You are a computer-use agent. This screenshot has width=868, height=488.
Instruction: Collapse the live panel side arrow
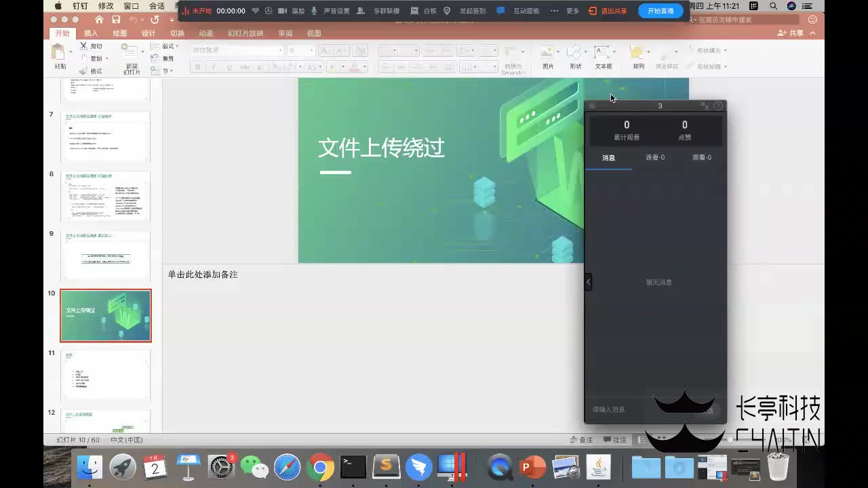coord(588,282)
